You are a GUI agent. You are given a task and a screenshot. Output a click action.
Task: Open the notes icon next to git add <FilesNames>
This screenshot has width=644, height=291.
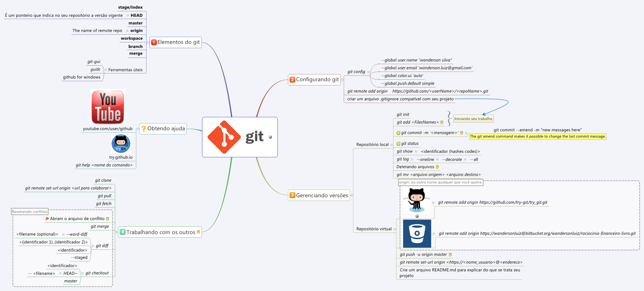point(441,122)
